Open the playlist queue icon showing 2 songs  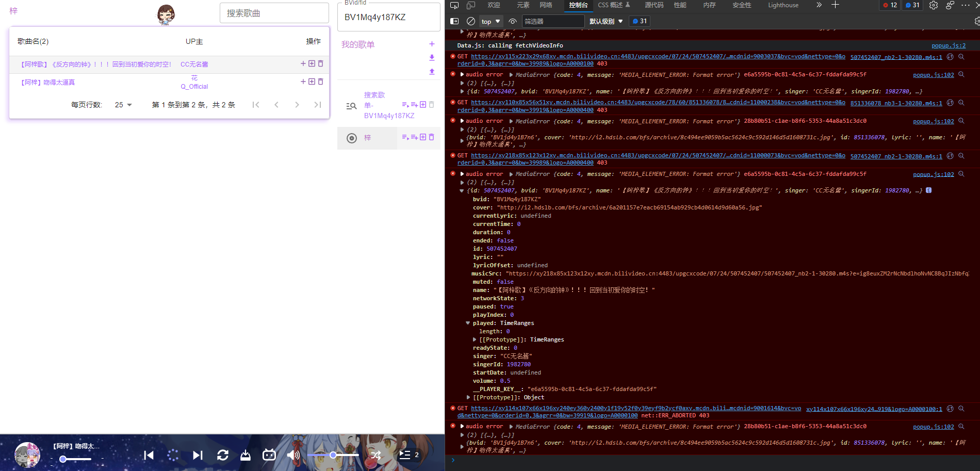pyautogui.click(x=405, y=455)
